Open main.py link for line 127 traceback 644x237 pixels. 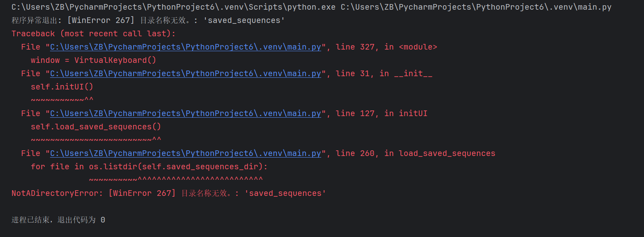coord(185,114)
